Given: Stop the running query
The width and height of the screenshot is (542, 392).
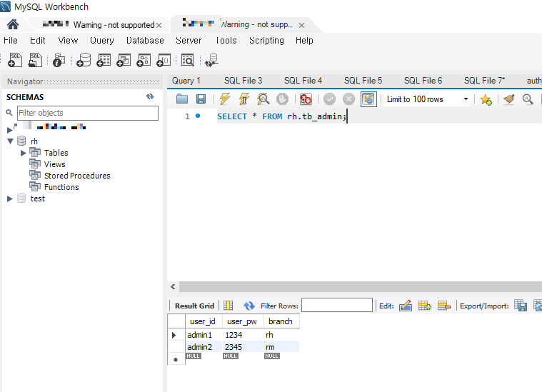Looking at the screenshot, I should click(x=282, y=99).
